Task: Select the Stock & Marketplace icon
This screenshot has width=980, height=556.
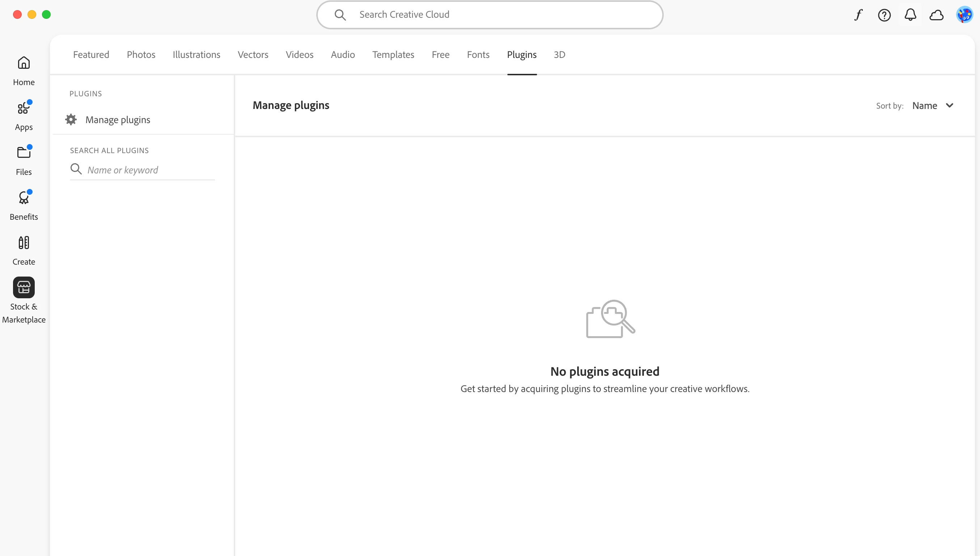Action: (x=24, y=287)
